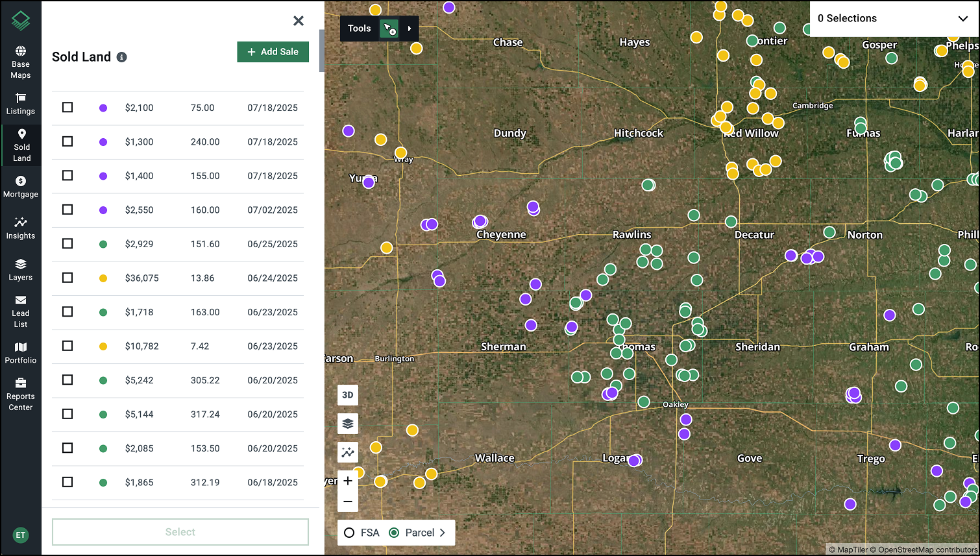Open Base Maps from sidebar
This screenshot has width=980, height=556.
click(x=21, y=62)
